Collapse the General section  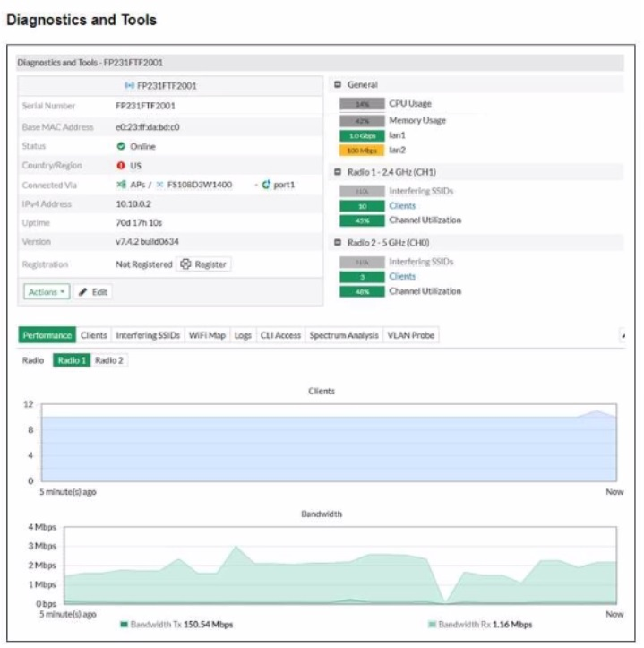tap(338, 85)
